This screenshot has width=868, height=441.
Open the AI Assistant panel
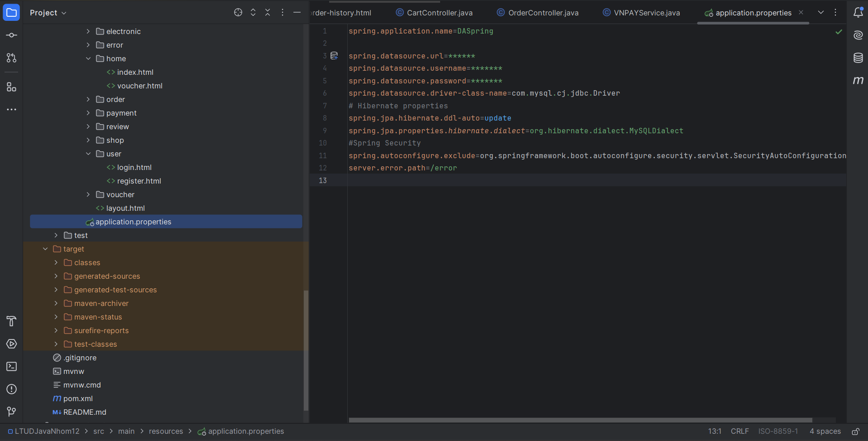tap(858, 35)
